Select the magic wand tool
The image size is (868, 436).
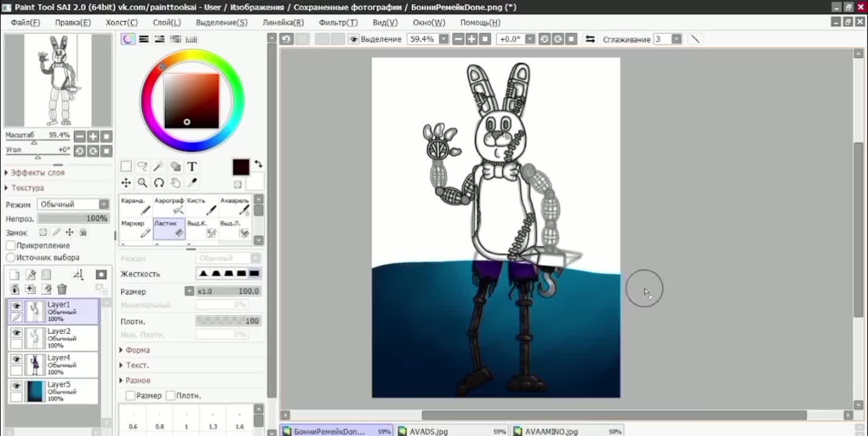coord(159,167)
